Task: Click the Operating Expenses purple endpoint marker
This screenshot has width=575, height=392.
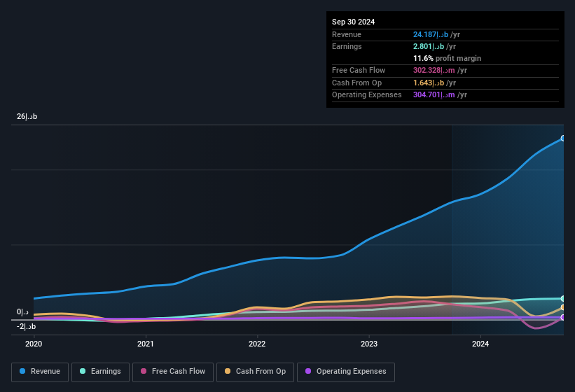Action: [563, 317]
